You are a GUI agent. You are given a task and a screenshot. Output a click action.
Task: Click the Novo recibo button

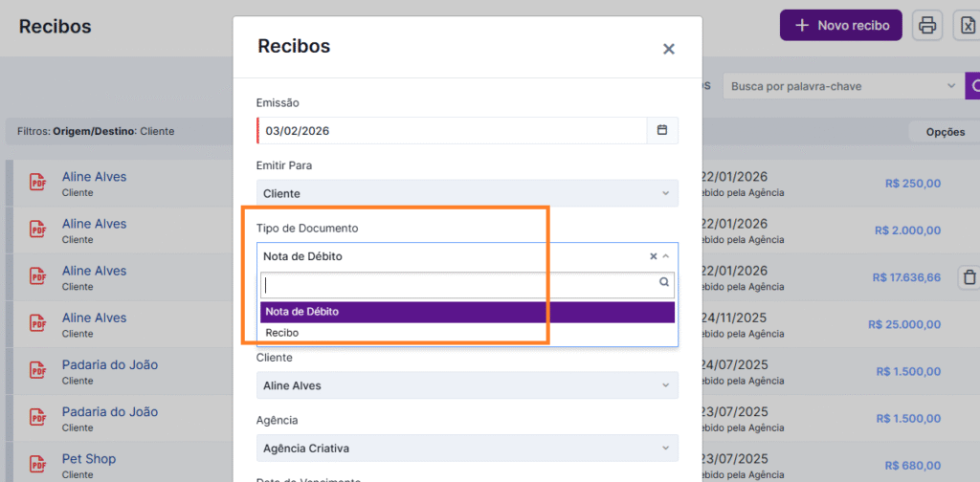point(841,26)
